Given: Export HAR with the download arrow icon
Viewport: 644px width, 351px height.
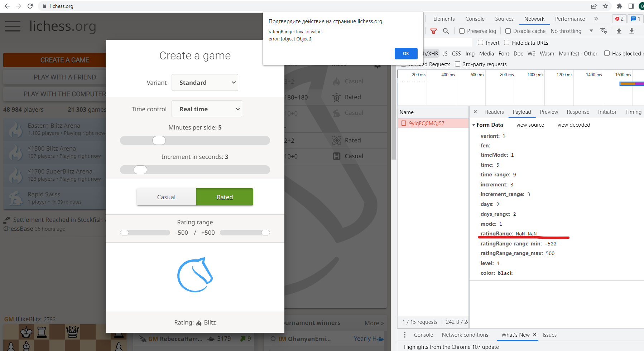Looking at the screenshot, I should tap(632, 31).
